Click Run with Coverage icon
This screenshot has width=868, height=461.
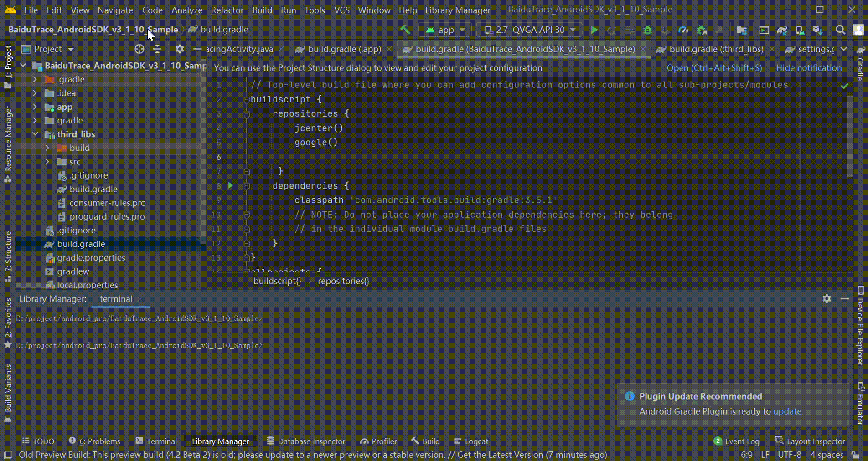665,30
